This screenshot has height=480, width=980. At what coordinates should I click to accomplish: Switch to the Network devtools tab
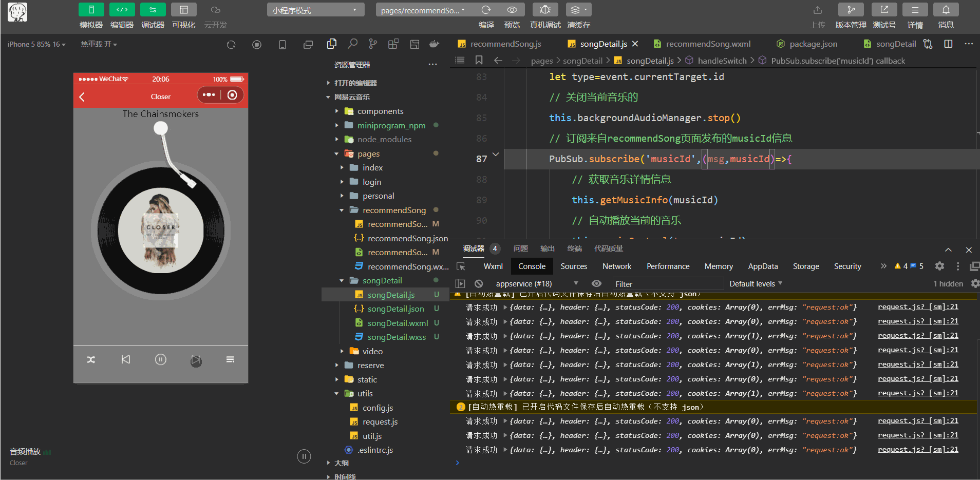coord(617,266)
